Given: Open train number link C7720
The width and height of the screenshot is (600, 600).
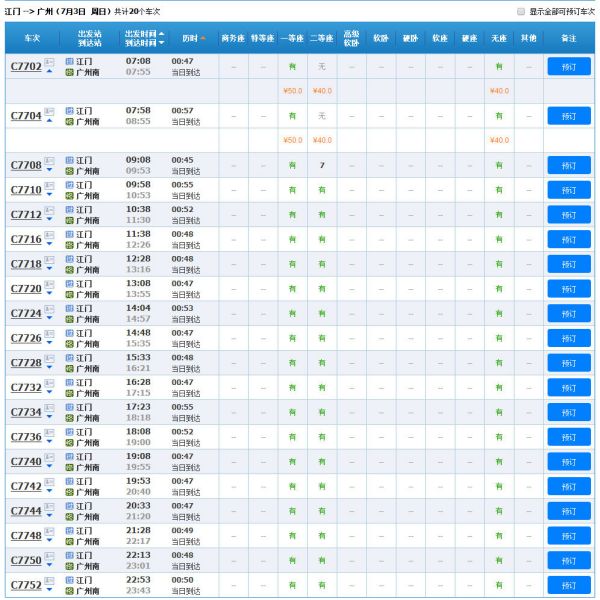Looking at the screenshot, I should coord(26,289).
